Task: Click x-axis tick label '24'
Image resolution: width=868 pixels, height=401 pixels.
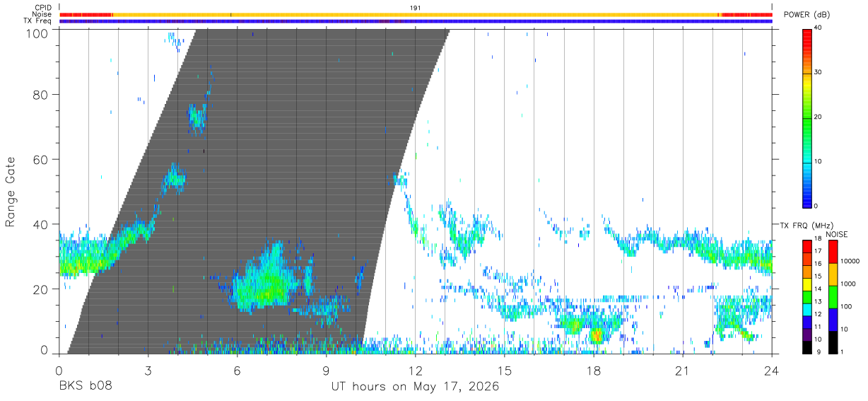Action: [772, 371]
